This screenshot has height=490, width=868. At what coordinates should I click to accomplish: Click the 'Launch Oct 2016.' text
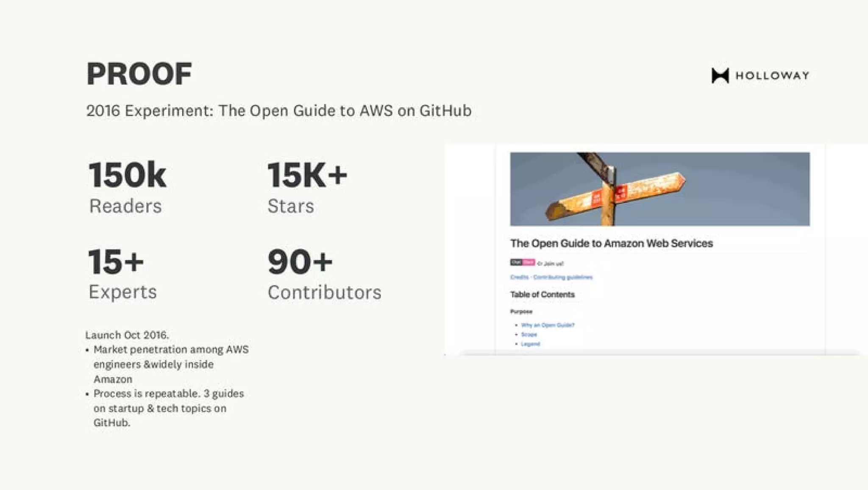(x=127, y=335)
